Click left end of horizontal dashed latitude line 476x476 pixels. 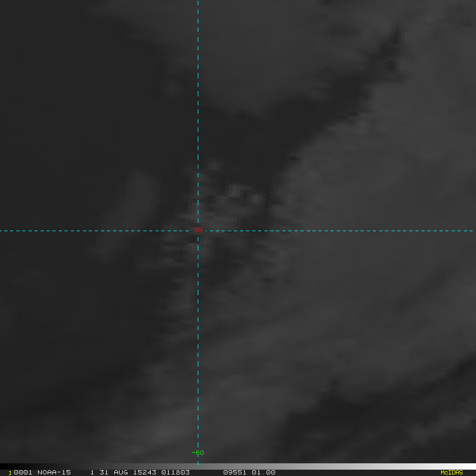point(2,231)
